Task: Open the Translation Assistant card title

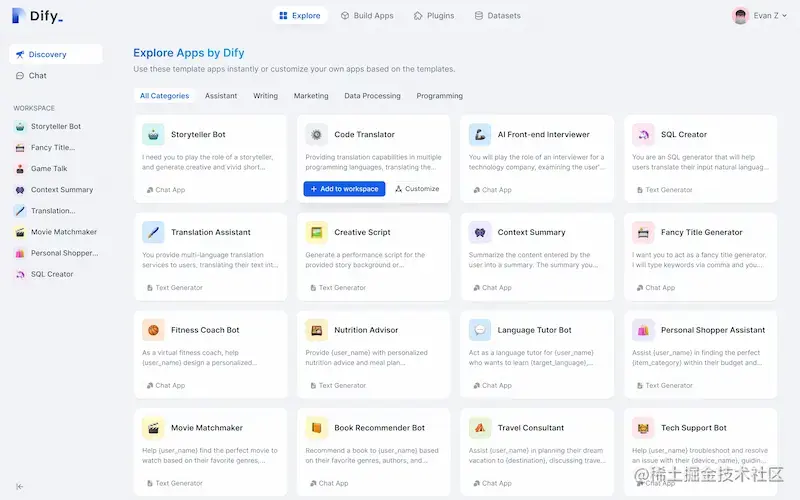Action: tap(211, 232)
